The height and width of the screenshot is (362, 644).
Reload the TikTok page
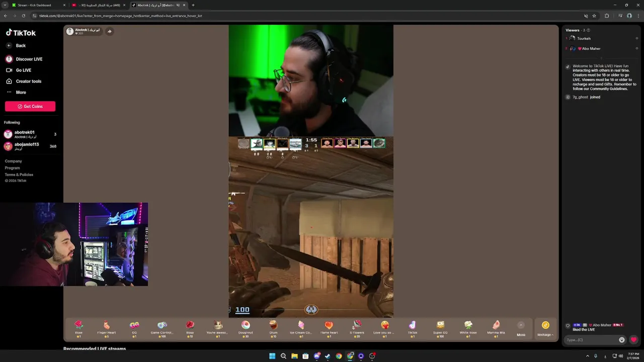pyautogui.click(x=23, y=16)
